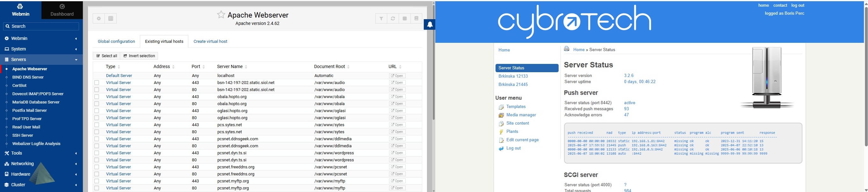The width and height of the screenshot is (868, 192).
Task: Sort the table by the Document Root arrows
Action: (x=348, y=67)
